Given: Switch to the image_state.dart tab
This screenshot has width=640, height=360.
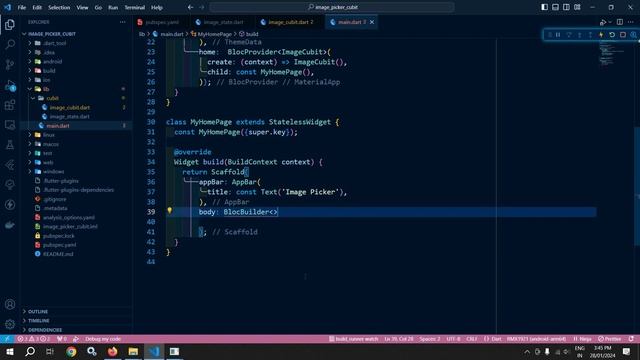Looking at the screenshot, I should pyautogui.click(x=223, y=22).
